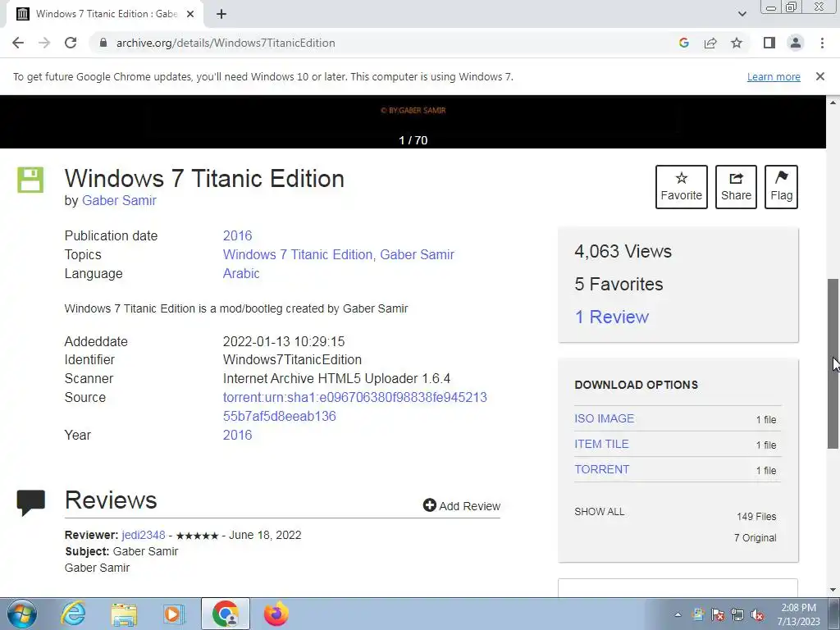This screenshot has height=630, width=840.
Task: Click the address bar URL
Action: point(226,43)
